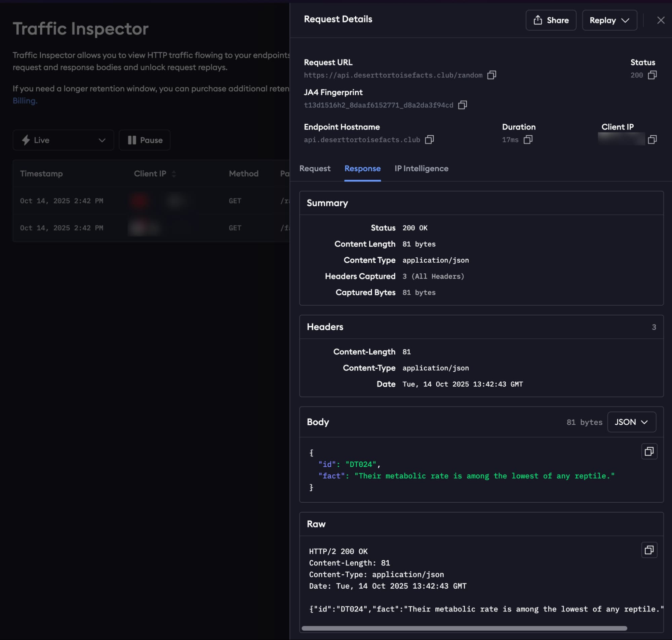Sort the table by Client IP
Screen dimensions: 672x640
tap(174, 174)
